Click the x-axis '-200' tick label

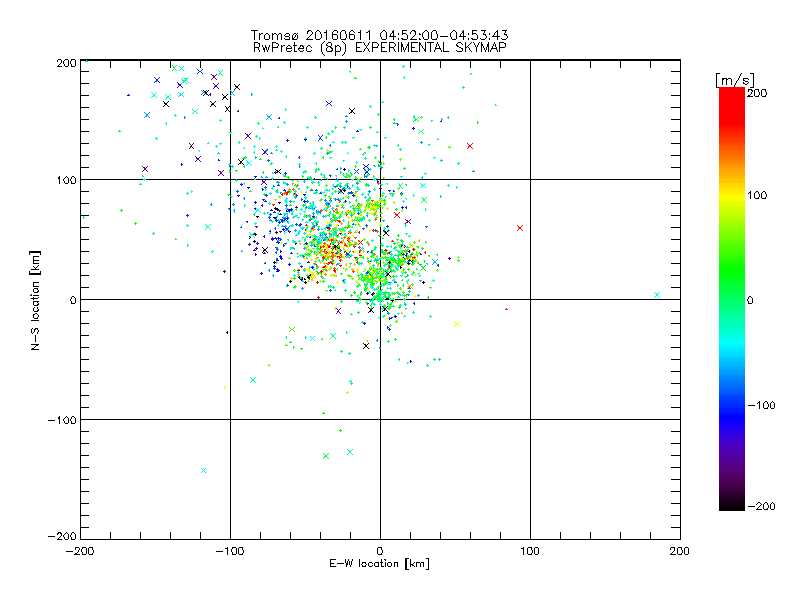point(80,551)
